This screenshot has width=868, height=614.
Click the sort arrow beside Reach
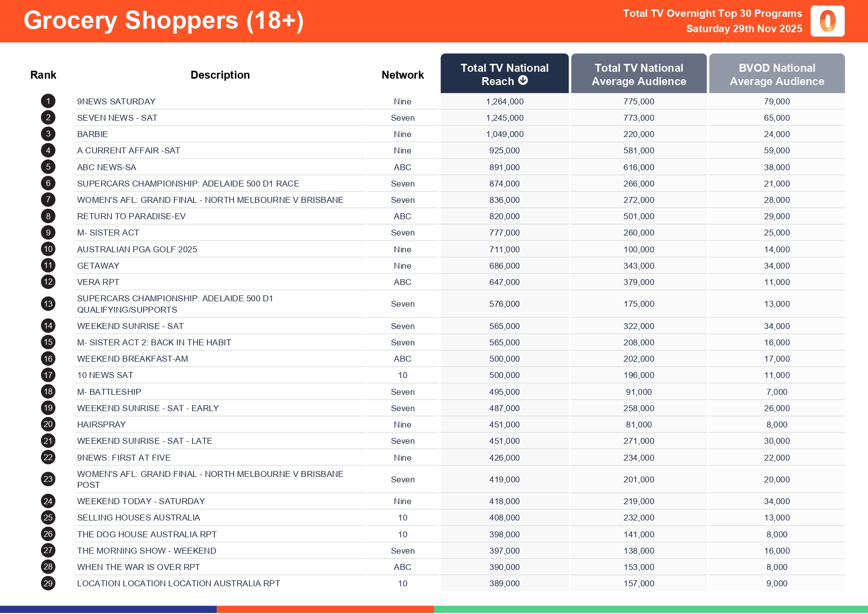[x=523, y=81]
